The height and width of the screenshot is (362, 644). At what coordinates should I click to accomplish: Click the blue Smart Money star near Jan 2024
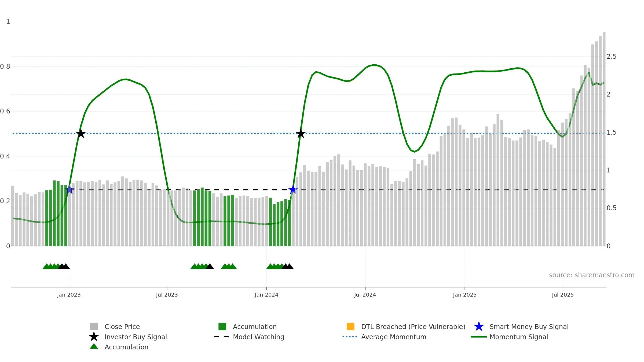[293, 190]
